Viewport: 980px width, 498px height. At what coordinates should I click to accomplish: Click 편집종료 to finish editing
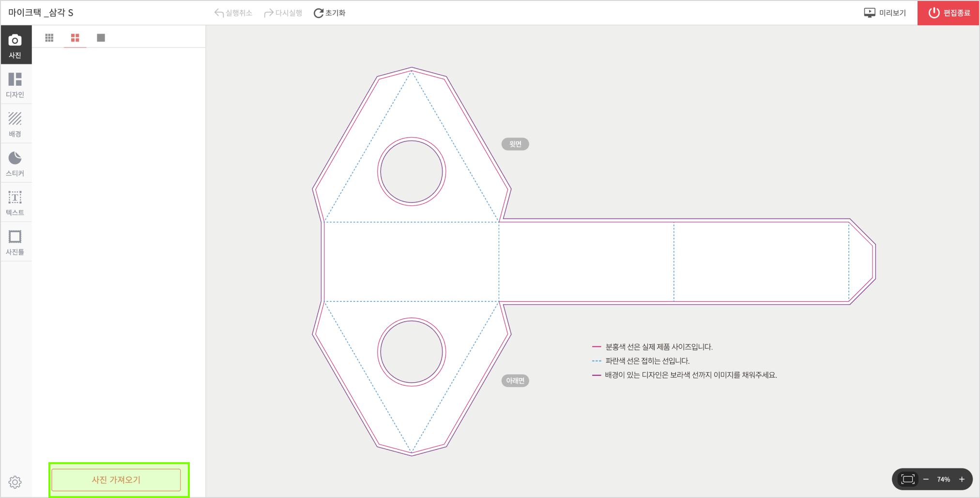click(x=949, y=13)
